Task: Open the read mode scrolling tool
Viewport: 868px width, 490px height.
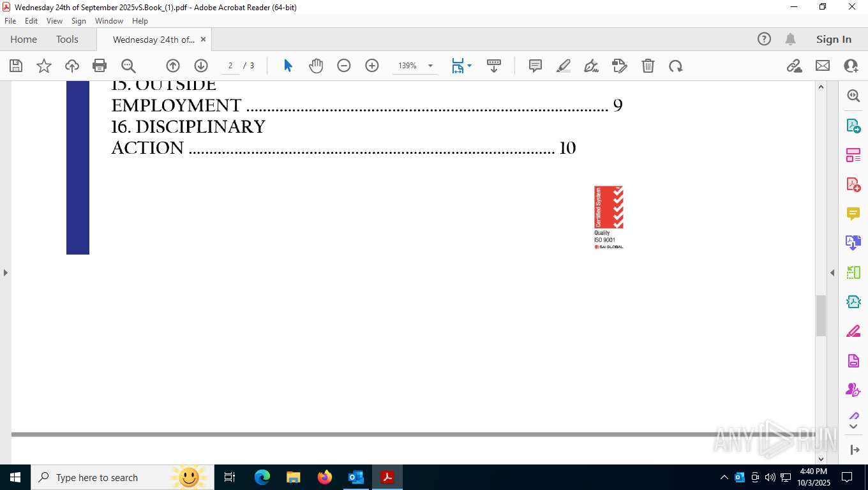Action: (493, 66)
